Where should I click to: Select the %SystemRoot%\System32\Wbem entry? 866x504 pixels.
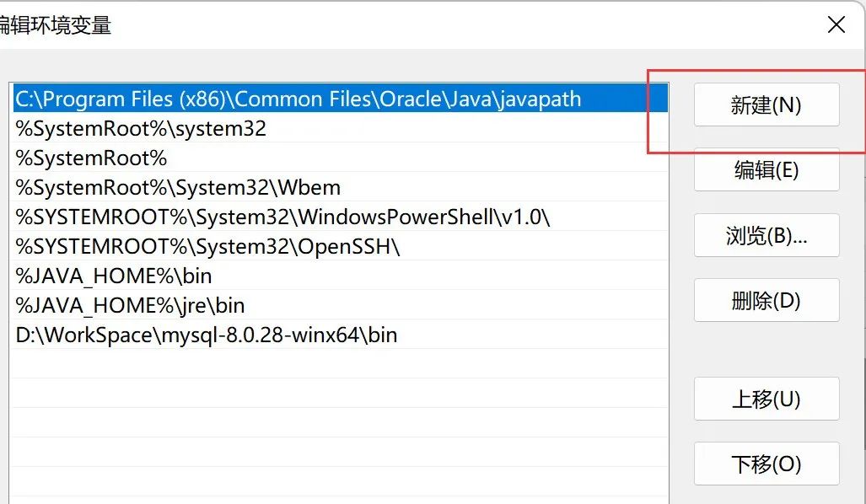click(340, 188)
